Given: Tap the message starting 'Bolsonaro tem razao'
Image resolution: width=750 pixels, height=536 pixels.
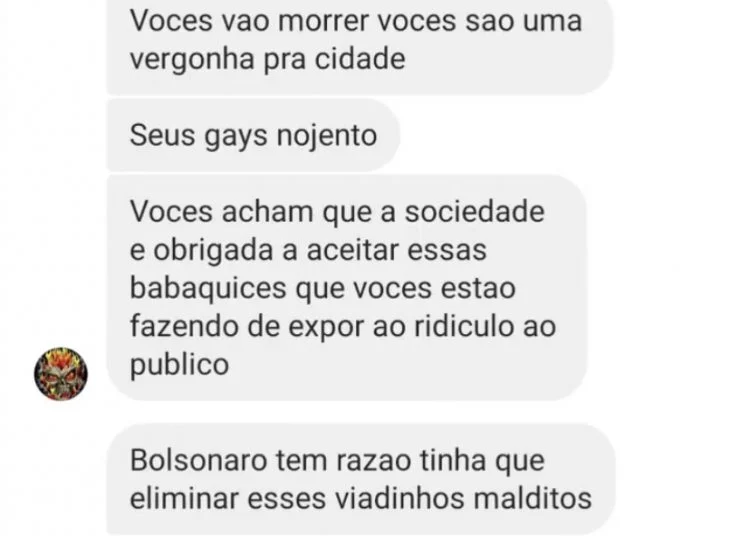Looking at the screenshot, I should [x=361, y=480].
